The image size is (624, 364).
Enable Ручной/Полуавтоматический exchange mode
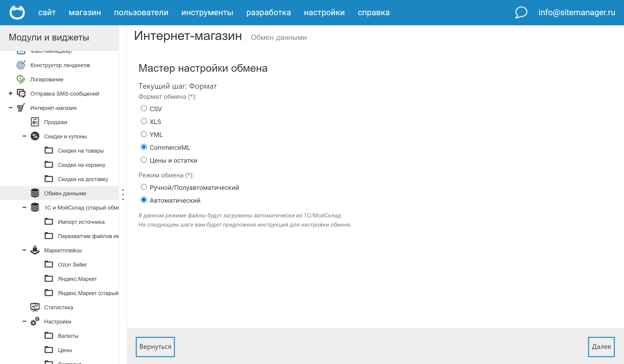(x=144, y=187)
